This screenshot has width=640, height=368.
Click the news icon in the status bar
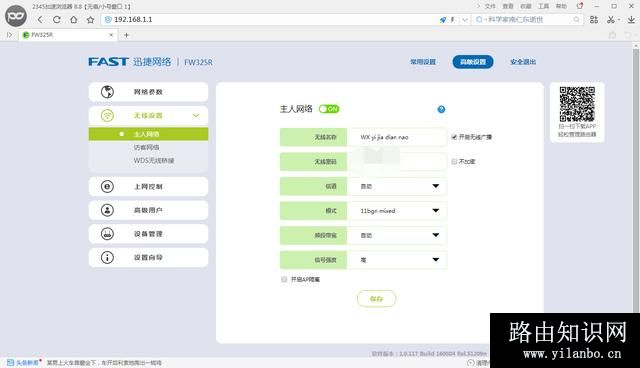tap(11, 362)
